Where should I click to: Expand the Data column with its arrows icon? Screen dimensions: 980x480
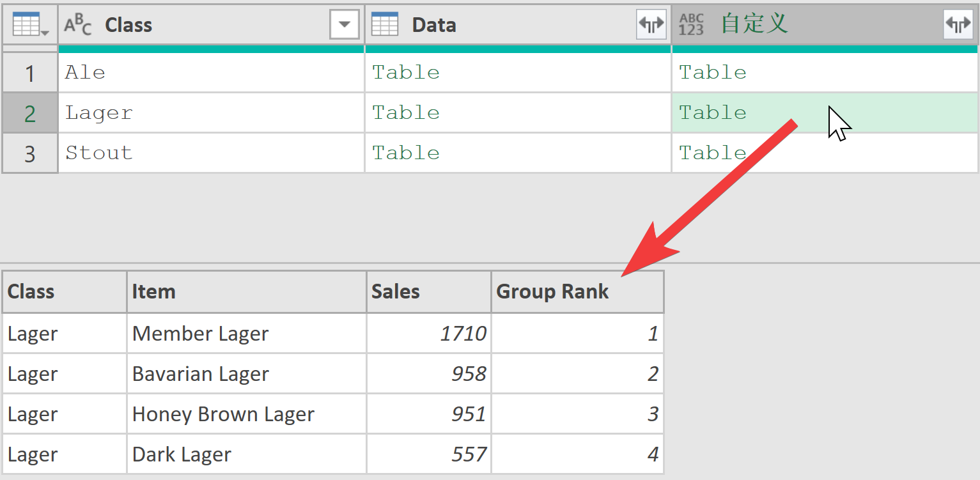click(651, 25)
